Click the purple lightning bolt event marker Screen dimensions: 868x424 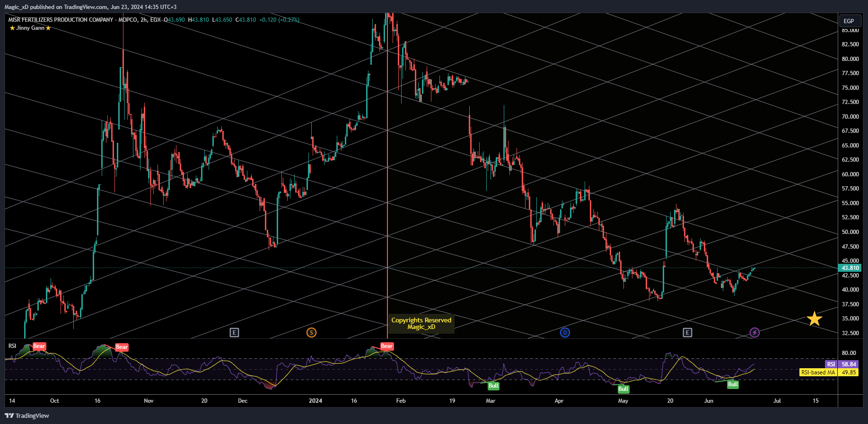[x=754, y=333]
